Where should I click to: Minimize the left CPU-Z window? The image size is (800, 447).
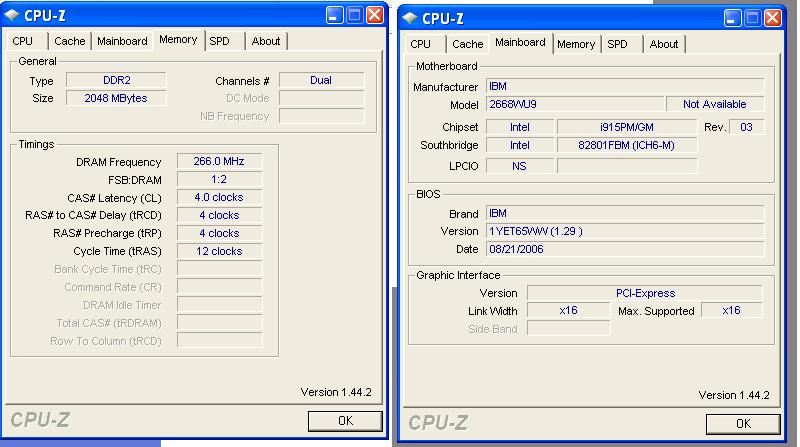pos(335,15)
